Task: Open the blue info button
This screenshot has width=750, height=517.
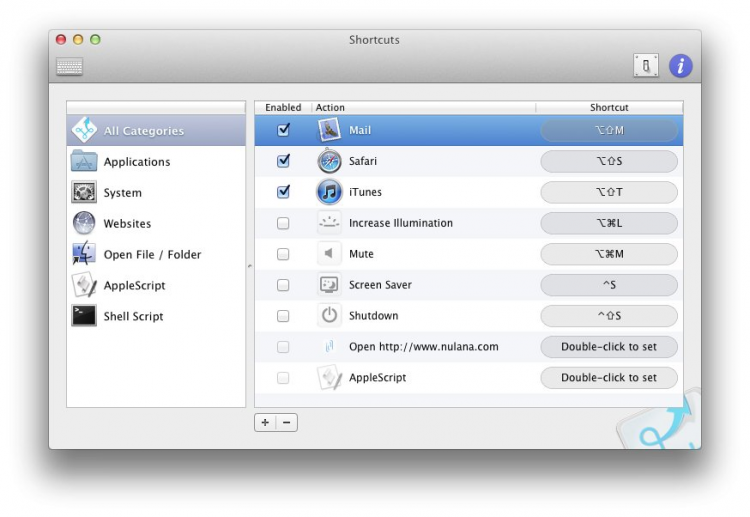Action: pyautogui.click(x=680, y=66)
